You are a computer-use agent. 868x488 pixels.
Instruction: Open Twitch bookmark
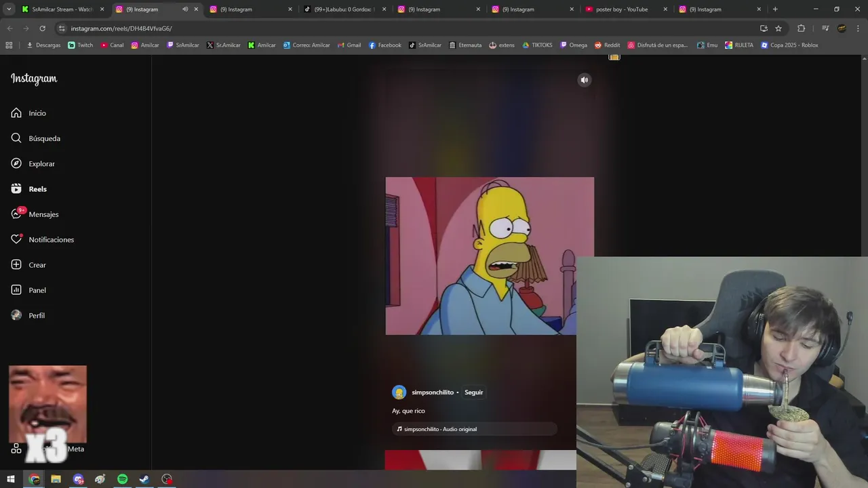(x=81, y=45)
